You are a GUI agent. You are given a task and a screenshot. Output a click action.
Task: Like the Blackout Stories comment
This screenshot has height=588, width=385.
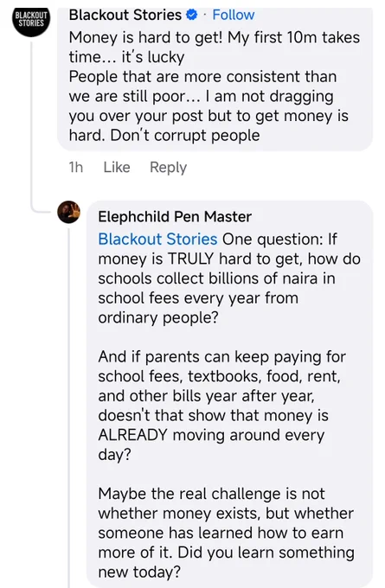117,167
